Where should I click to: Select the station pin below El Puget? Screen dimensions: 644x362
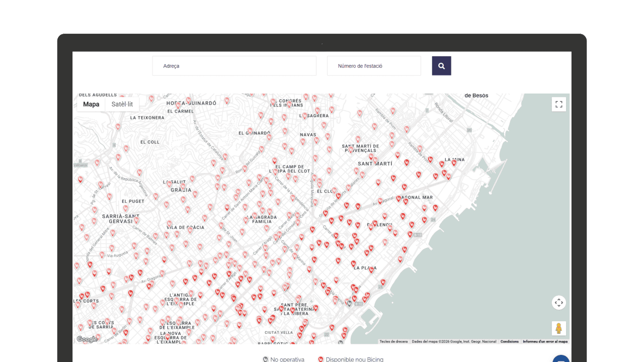coord(125,208)
